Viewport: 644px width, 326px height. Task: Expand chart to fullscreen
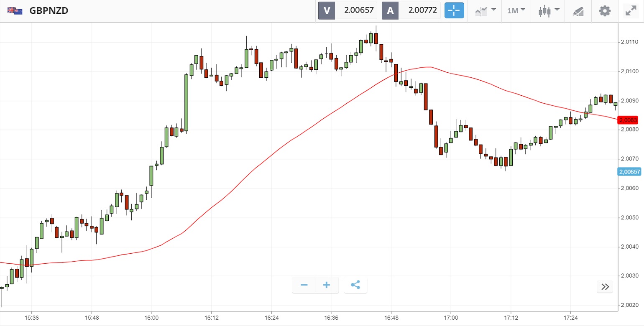631,10
